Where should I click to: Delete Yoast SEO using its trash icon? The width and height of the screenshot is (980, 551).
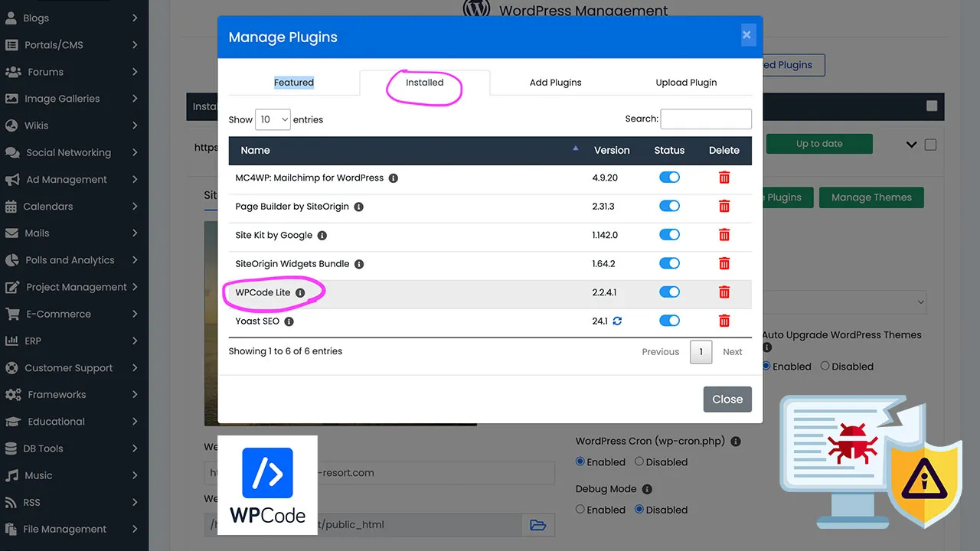point(724,321)
